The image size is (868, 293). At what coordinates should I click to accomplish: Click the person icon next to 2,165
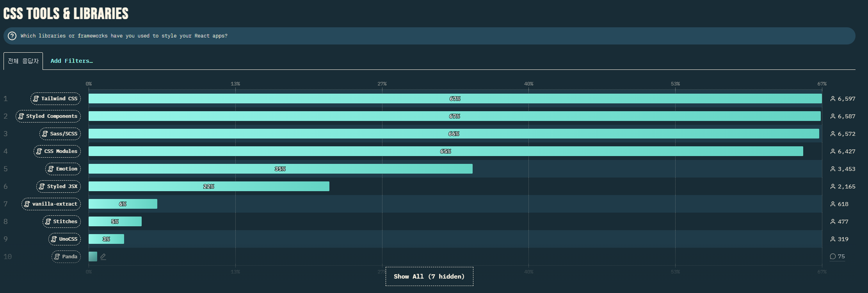pos(833,186)
